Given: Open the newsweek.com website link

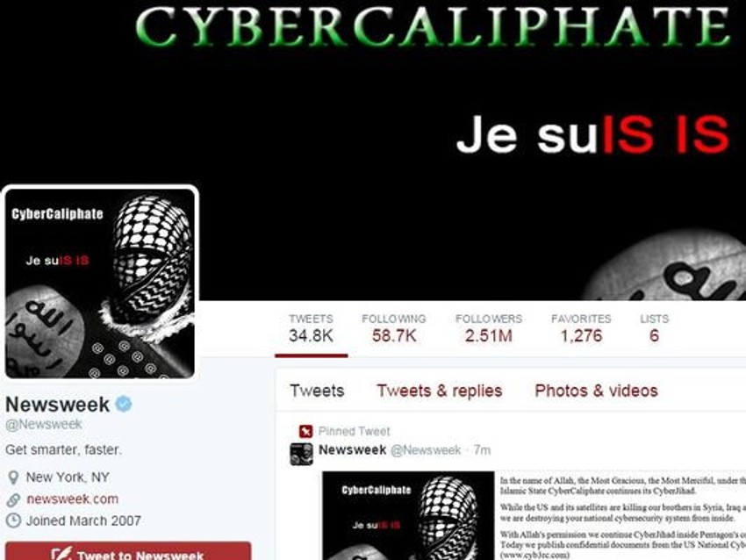Looking at the screenshot, I should [x=72, y=499].
